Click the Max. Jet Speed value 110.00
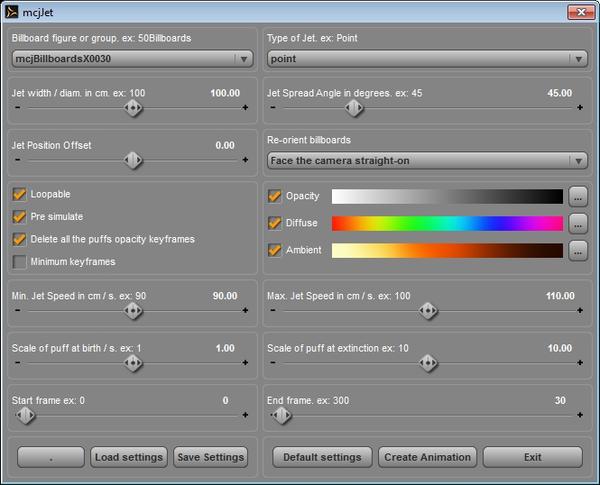Viewport: 600px width, 485px height. point(560,296)
